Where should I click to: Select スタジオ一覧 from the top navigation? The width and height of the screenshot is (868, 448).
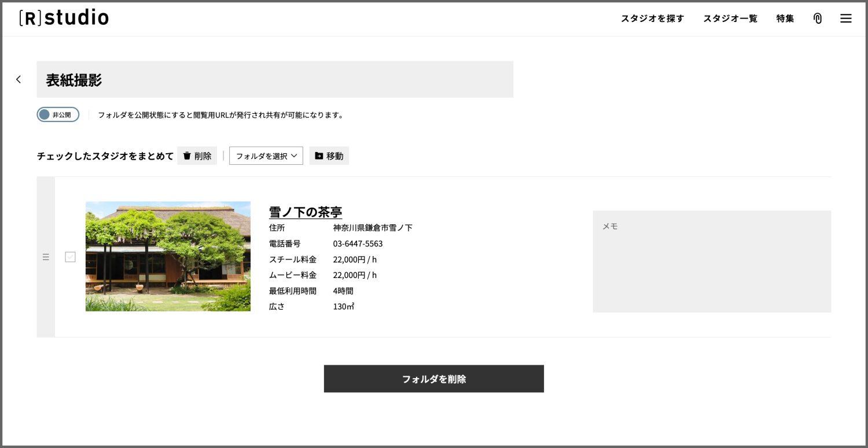(730, 18)
